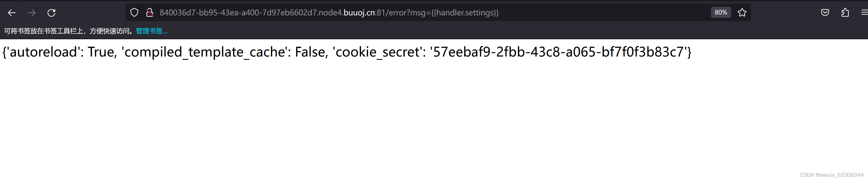This screenshot has height=180, width=868.
Task: Click the tracking protection shield icon
Action: (x=134, y=12)
